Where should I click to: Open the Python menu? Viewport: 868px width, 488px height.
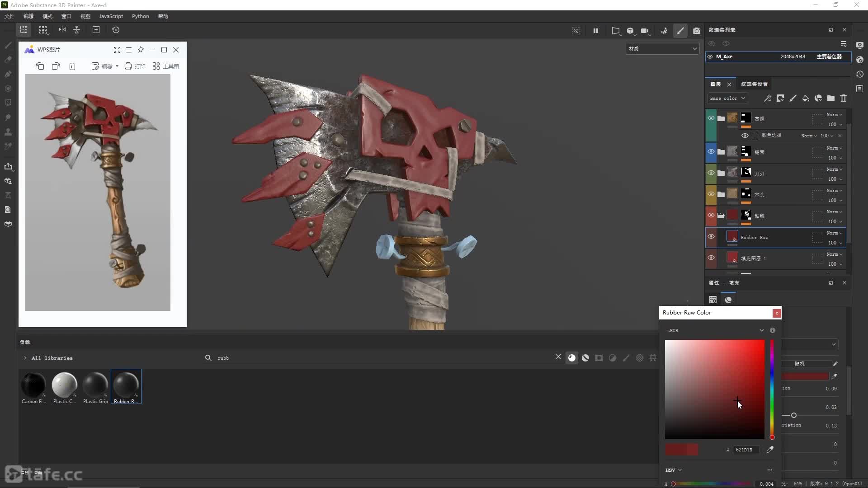(x=141, y=16)
